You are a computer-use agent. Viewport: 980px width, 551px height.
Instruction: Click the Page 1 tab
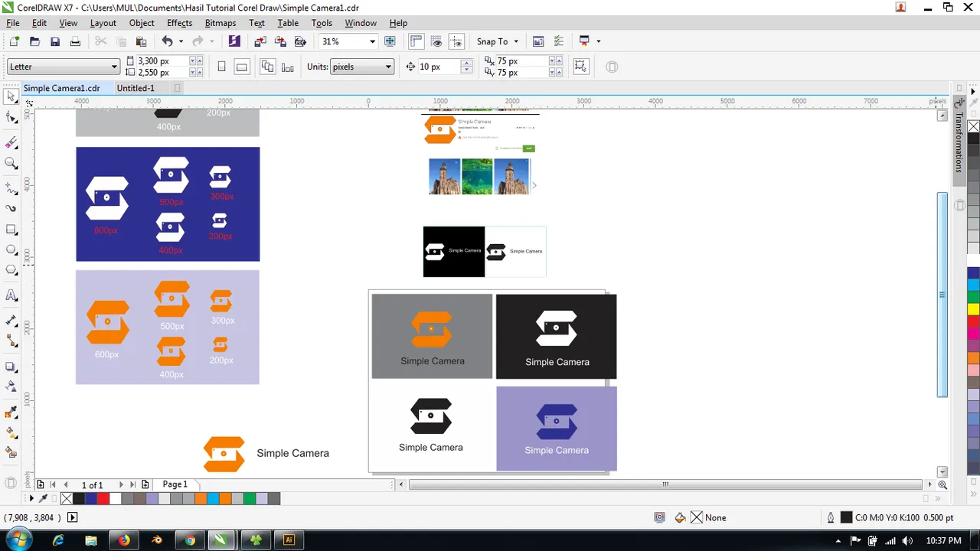(175, 484)
